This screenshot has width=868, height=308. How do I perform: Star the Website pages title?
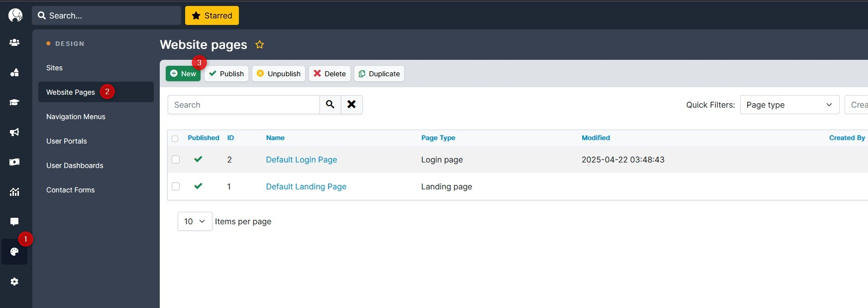coord(259,44)
